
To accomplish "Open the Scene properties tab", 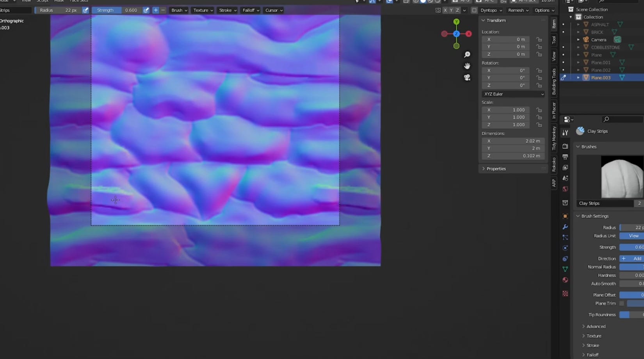I will 565,178.
